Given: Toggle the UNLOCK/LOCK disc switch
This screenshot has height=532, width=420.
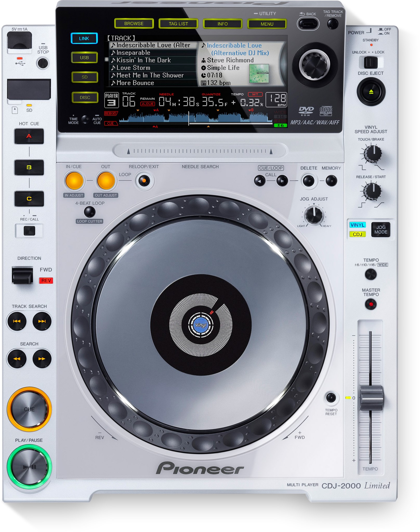Looking at the screenshot, I should click(371, 63).
